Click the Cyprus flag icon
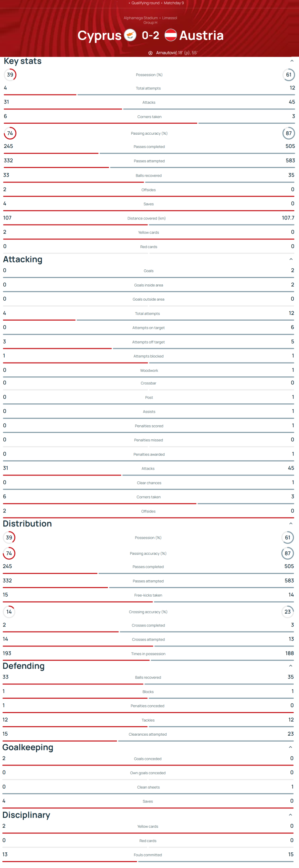 click(x=130, y=35)
